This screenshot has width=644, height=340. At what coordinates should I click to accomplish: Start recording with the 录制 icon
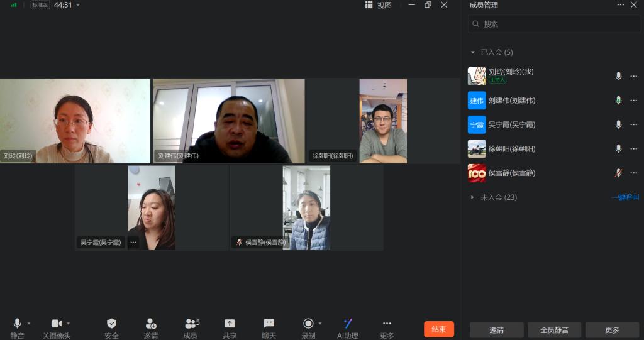coord(308,324)
